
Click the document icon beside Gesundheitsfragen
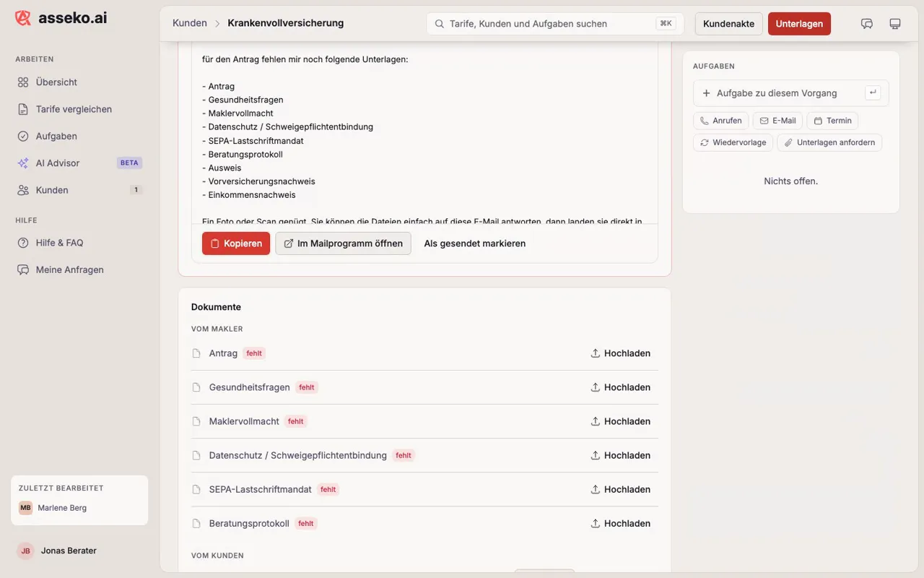click(x=196, y=387)
